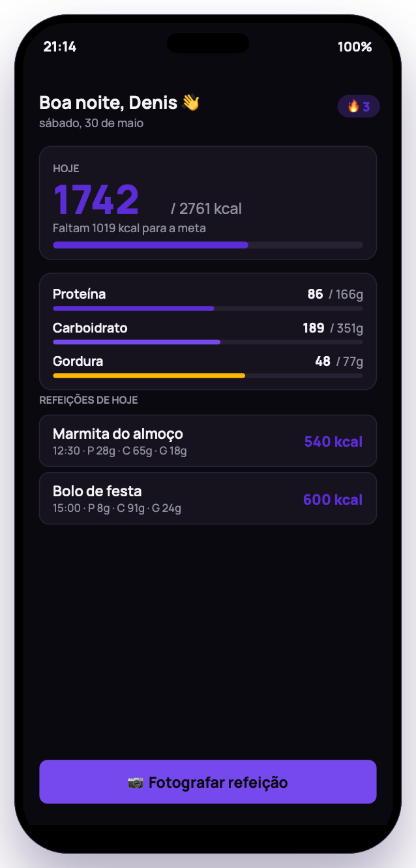
Task: Select the 540 kcal value
Action: click(333, 441)
